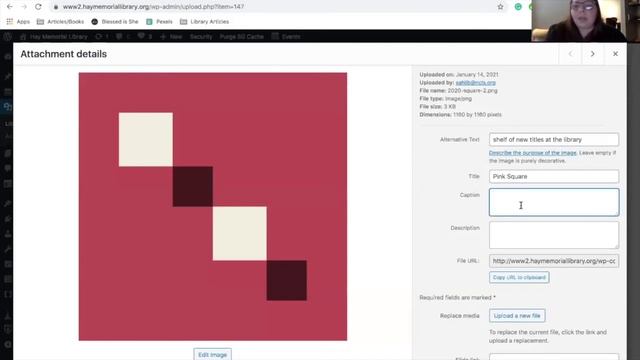The width and height of the screenshot is (640, 360).
Task: Click Copy URL to clipboard button
Action: (519, 278)
